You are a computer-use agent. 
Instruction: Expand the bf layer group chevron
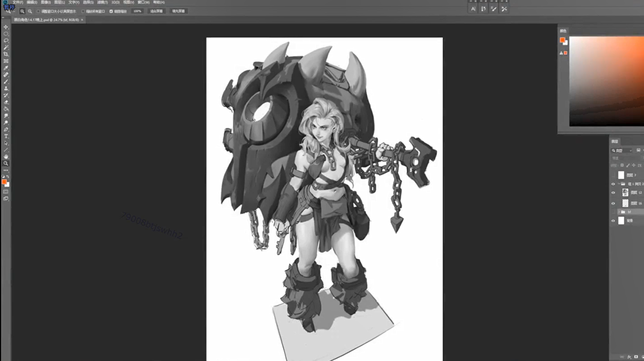pos(619,212)
